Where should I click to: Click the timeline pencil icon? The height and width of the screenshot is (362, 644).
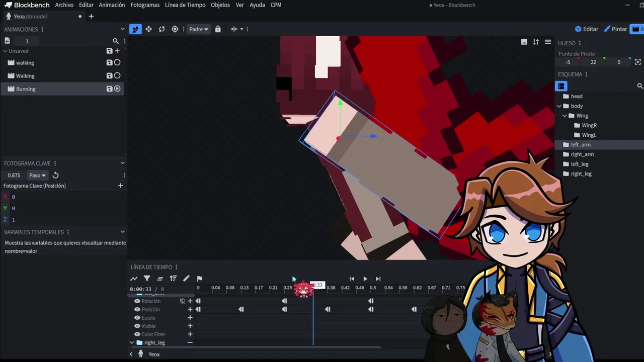186,279
